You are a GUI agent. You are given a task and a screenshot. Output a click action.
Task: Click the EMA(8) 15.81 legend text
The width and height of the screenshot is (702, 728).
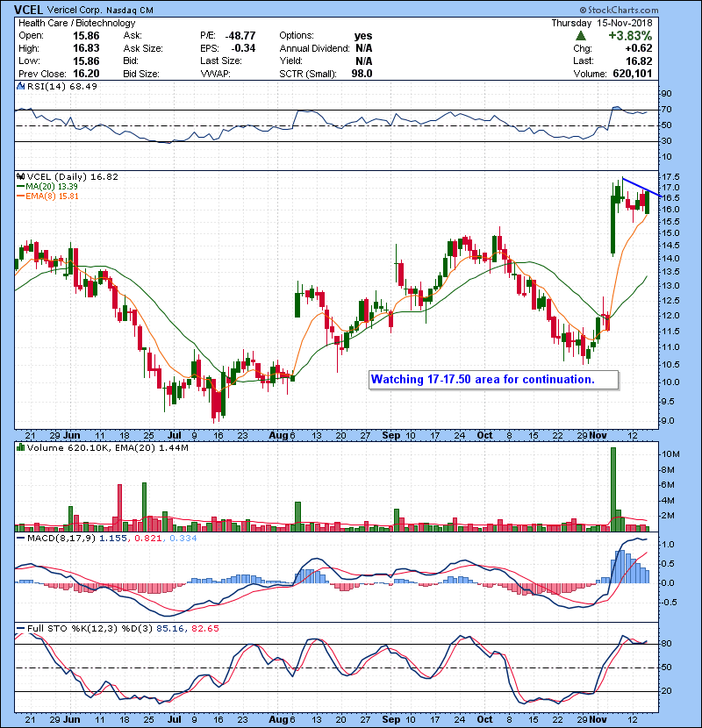[52, 196]
